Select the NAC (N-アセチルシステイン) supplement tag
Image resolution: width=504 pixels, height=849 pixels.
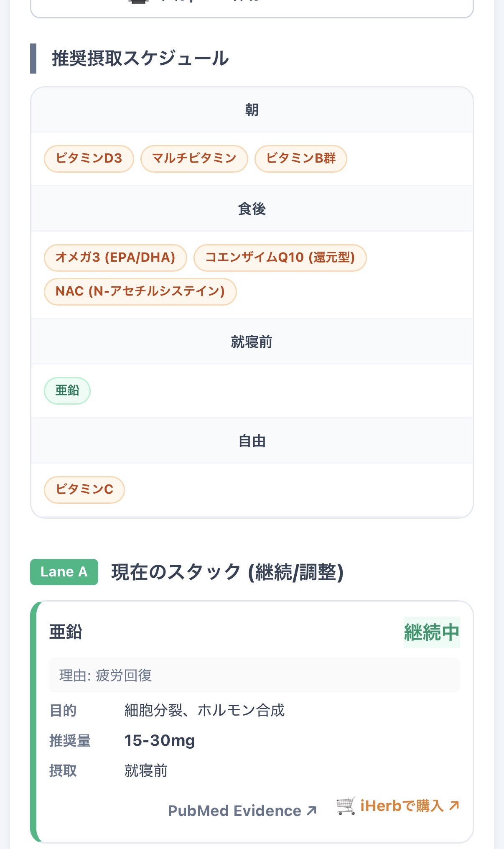pos(140,291)
